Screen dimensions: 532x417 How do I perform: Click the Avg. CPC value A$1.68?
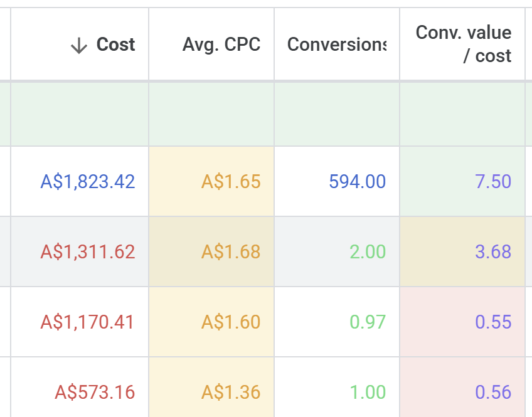point(231,252)
